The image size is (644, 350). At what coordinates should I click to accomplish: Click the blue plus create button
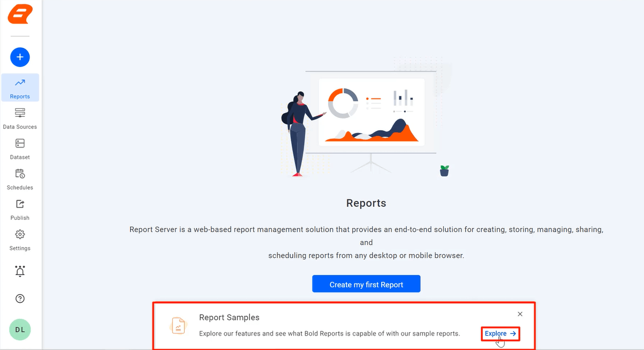coord(20,57)
